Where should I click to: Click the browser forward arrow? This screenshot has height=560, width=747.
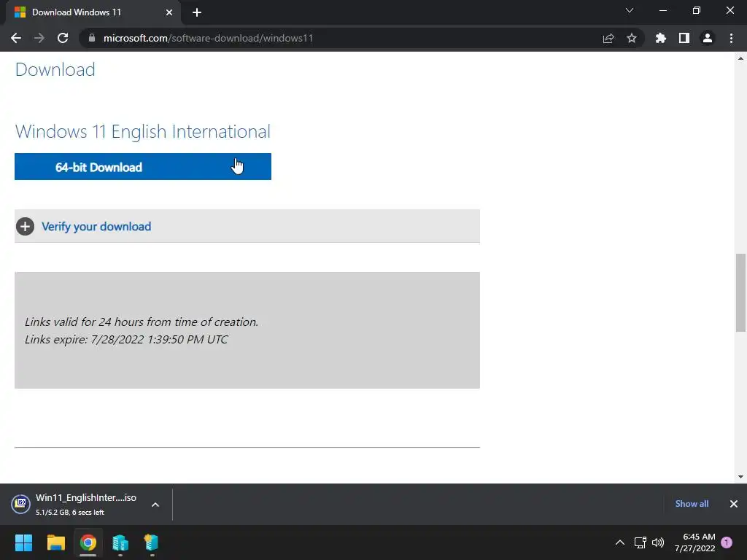pos(39,38)
